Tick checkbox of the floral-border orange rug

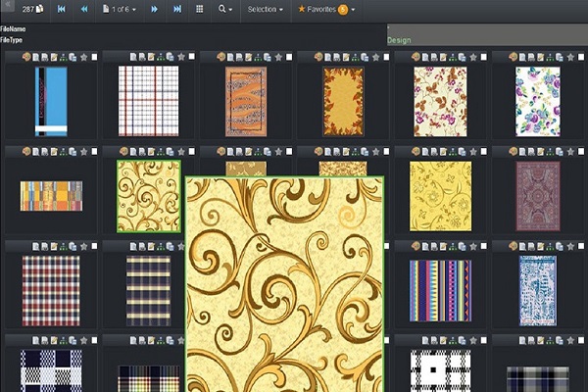387,57
